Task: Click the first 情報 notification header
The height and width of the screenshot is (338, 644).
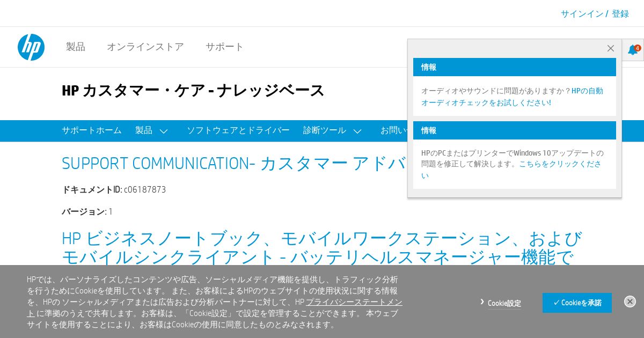Action: point(515,67)
